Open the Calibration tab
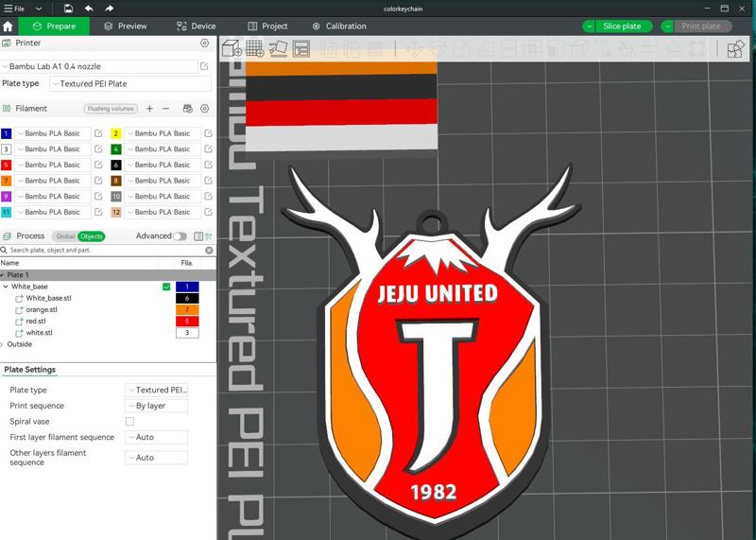 pos(339,26)
